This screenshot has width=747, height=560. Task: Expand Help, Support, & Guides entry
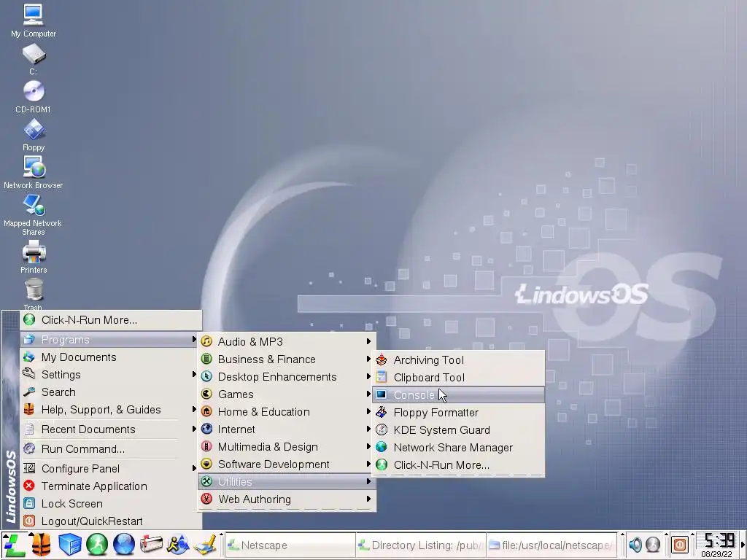pyautogui.click(x=109, y=410)
